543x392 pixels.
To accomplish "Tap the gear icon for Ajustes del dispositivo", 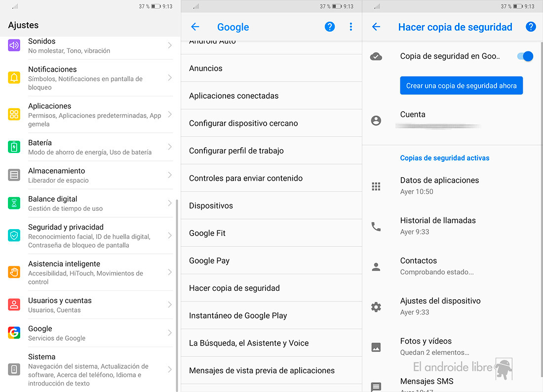I will [376, 307].
